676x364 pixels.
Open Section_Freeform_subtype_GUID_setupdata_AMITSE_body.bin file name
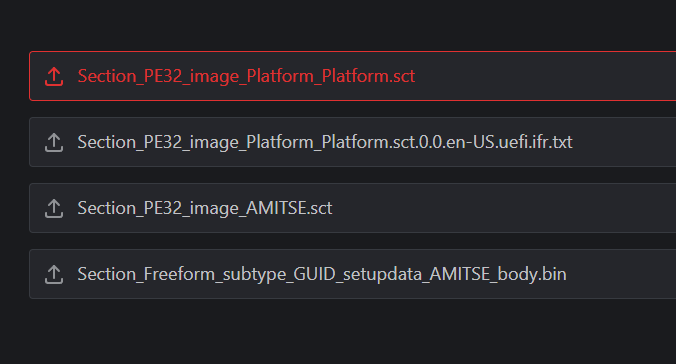[322, 274]
